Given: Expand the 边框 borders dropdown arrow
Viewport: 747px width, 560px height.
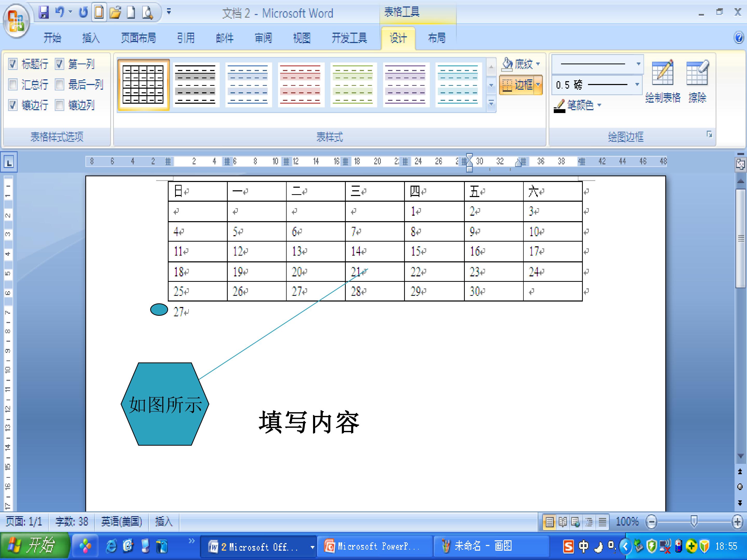Looking at the screenshot, I should click(x=538, y=85).
